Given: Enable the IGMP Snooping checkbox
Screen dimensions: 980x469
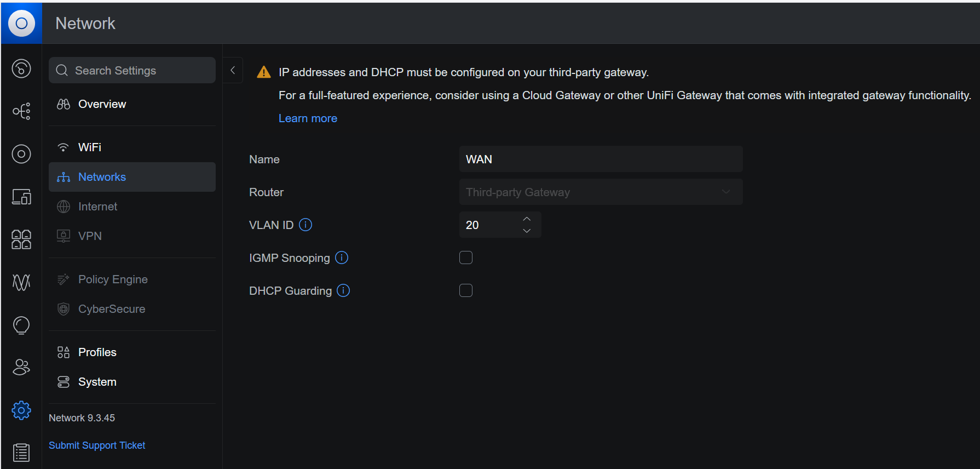Looking at the screenshot, I should coord(466,258).
